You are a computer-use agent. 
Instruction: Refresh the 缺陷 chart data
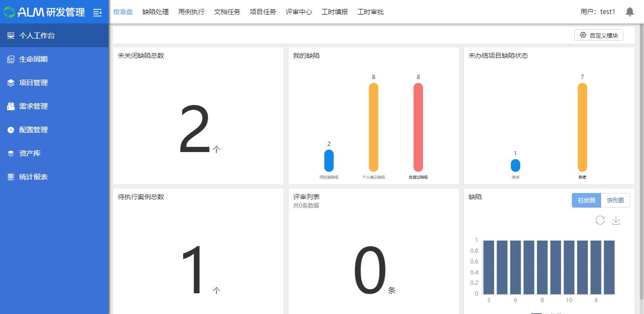tap(600, 220)
